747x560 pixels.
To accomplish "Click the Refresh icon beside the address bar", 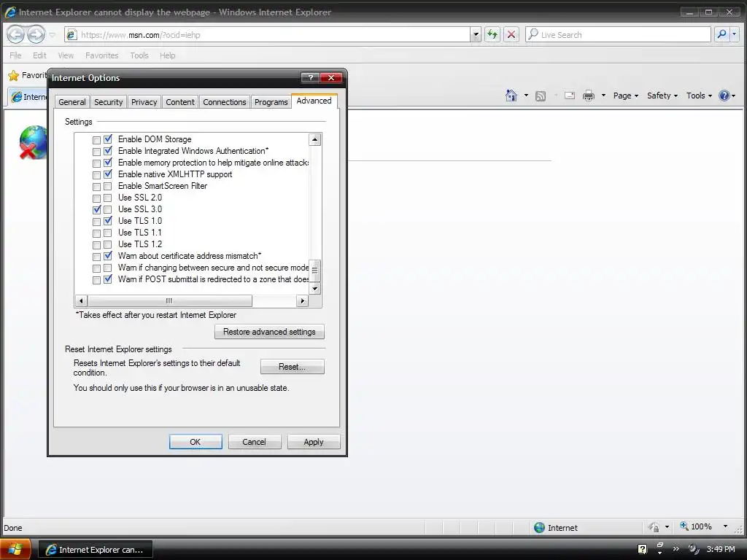I will tap(492, 34).
